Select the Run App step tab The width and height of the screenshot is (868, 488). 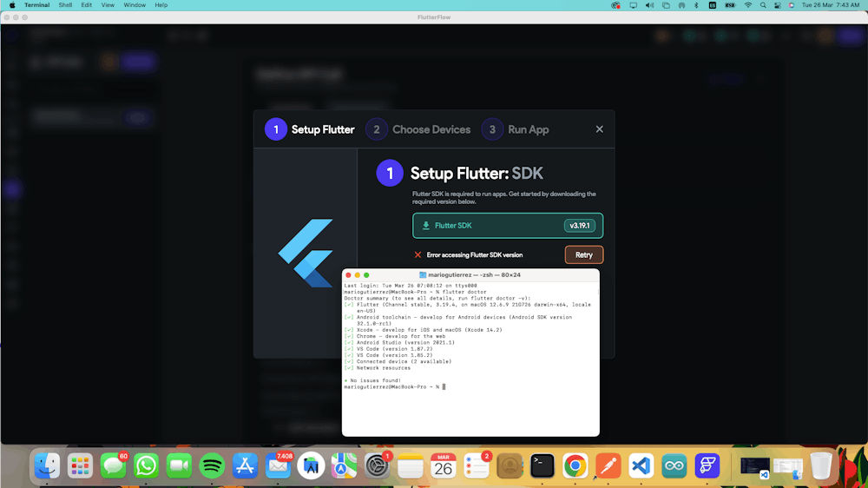click(x=515, y=129)
